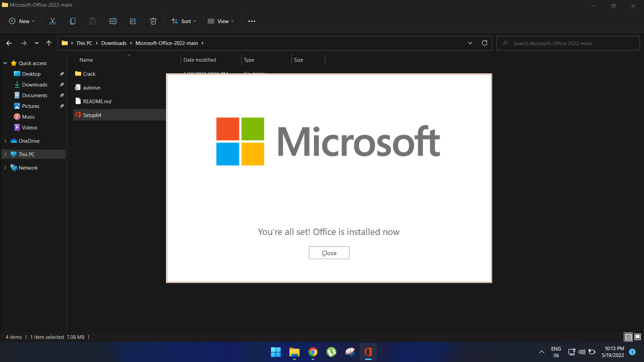The height and width of the screenshot is (362, 644).
Task: Open the View dropdown options
Action: click(221, 21)
